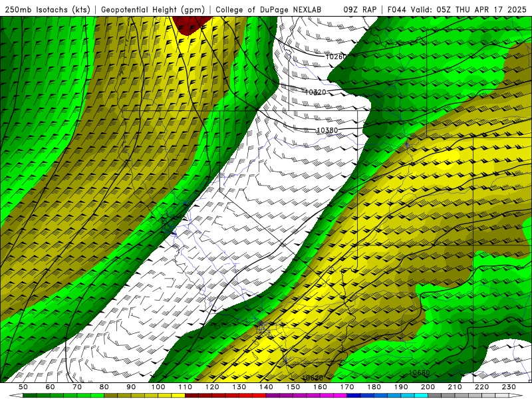The width and height of the screenshot is (532, 399).
Task: Click the colorbar value label 130
Action: (x=239, y=387)
